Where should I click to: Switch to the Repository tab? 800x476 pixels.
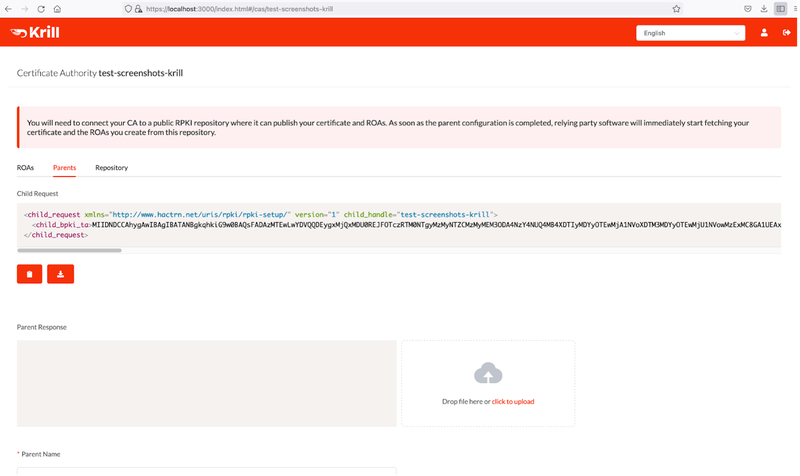tap(111, 168)
